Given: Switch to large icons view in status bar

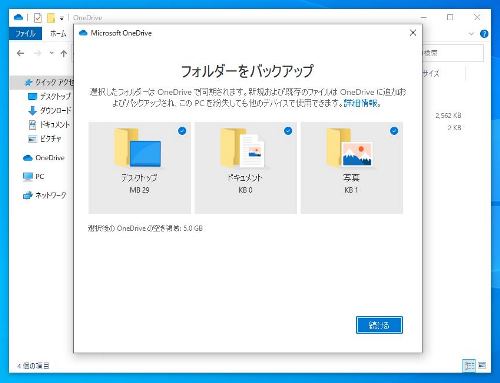Looking at the screenshot, I should [x=482, y=366].
